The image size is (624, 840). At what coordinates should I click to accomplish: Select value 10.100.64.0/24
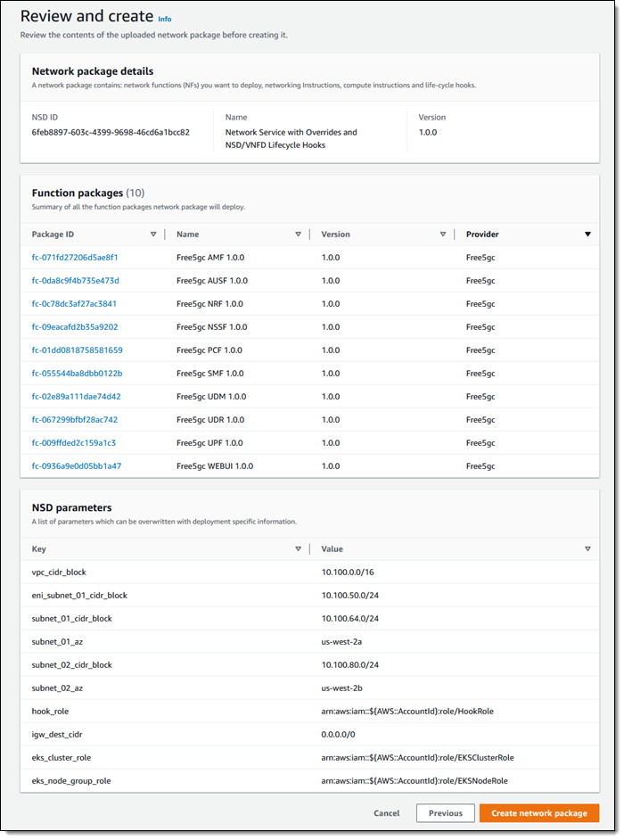pyautogui.click(x=349, y=618)
